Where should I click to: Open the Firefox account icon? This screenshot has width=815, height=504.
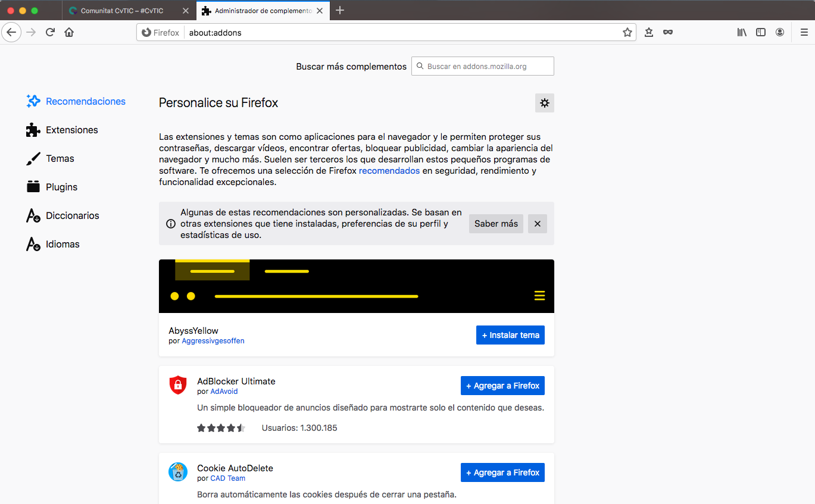click(x=780, y=33)
